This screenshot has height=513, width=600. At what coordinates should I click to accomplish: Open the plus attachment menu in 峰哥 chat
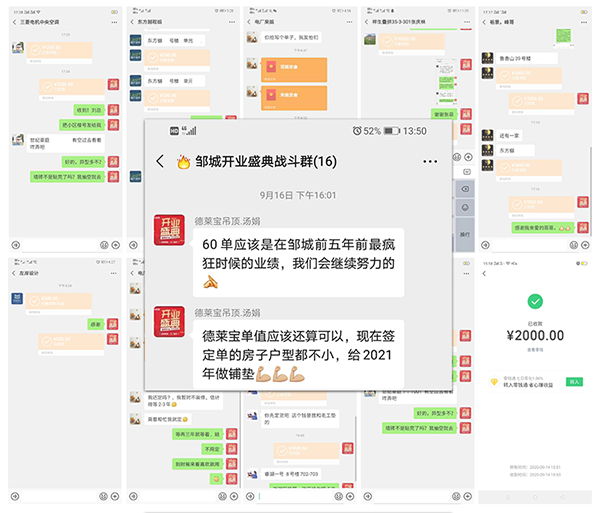(585, 245)
